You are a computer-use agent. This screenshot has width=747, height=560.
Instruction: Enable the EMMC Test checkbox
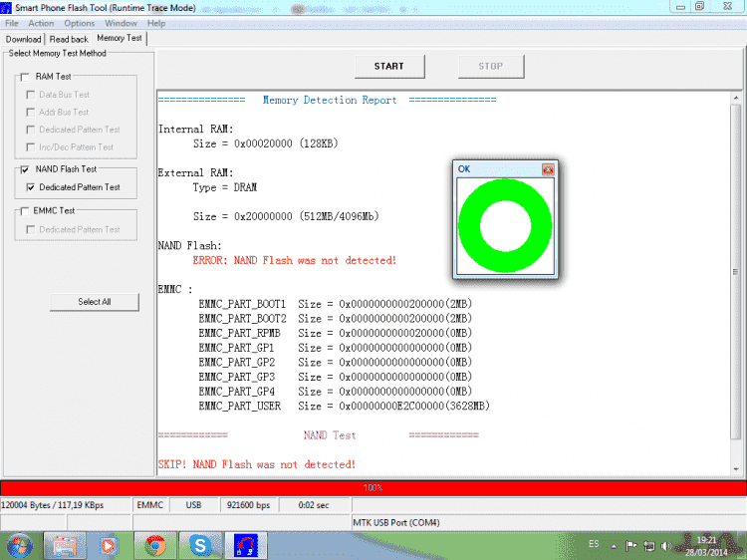point(25,211)
